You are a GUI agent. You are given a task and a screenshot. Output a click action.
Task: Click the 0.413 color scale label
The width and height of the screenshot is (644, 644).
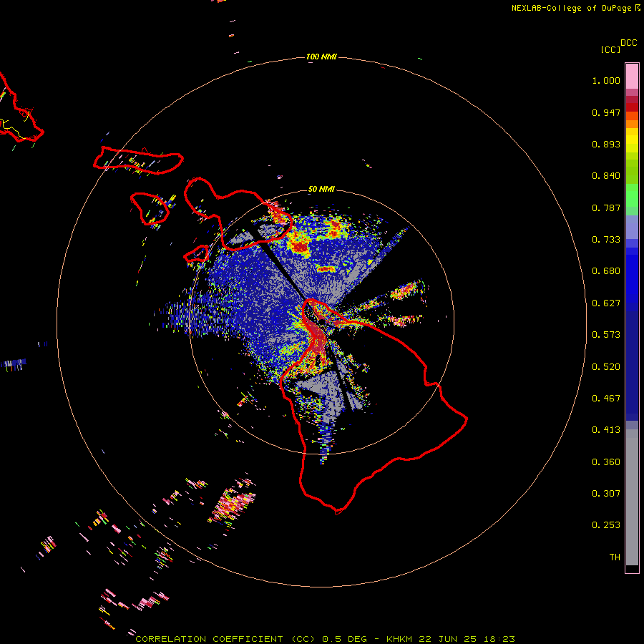606,430
